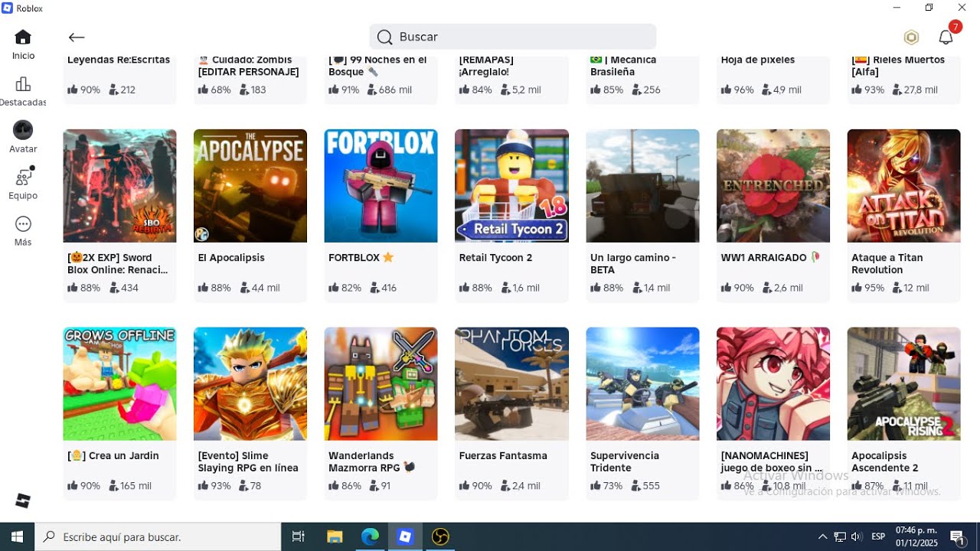
Task: Open Un largo camino BETA thumbnail
Action: click(x=642, y=186)
